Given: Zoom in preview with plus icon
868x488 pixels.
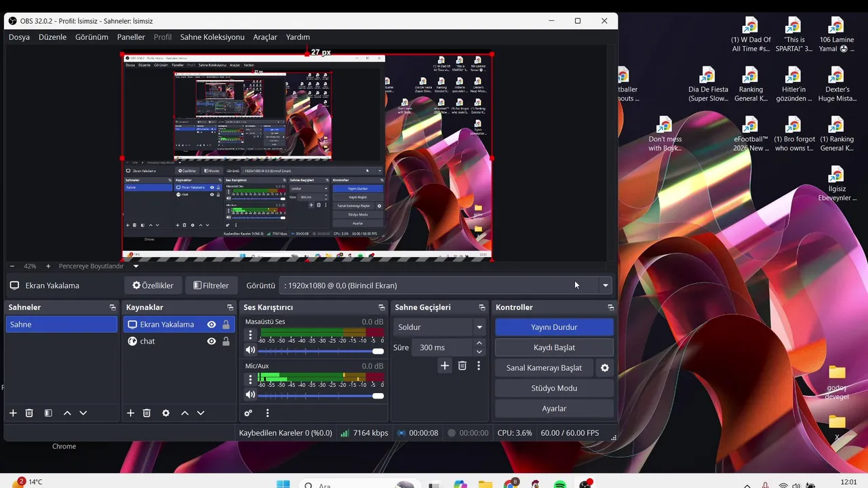Looking at the screenshot, I should click(49, 266).
